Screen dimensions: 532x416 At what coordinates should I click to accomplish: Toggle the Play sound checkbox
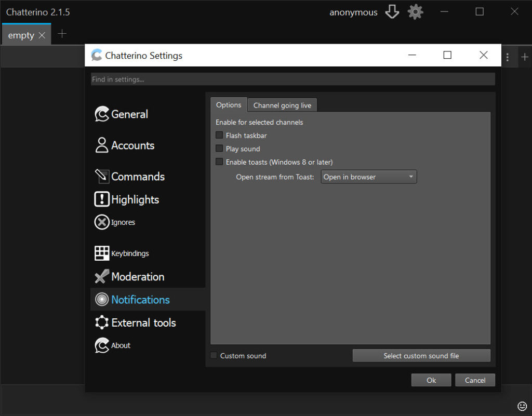tap(219, 149)
